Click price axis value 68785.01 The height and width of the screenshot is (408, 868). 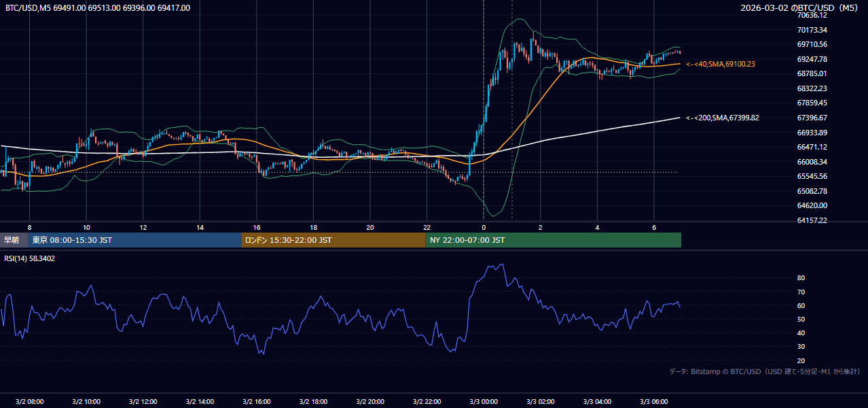coord(812,73)
